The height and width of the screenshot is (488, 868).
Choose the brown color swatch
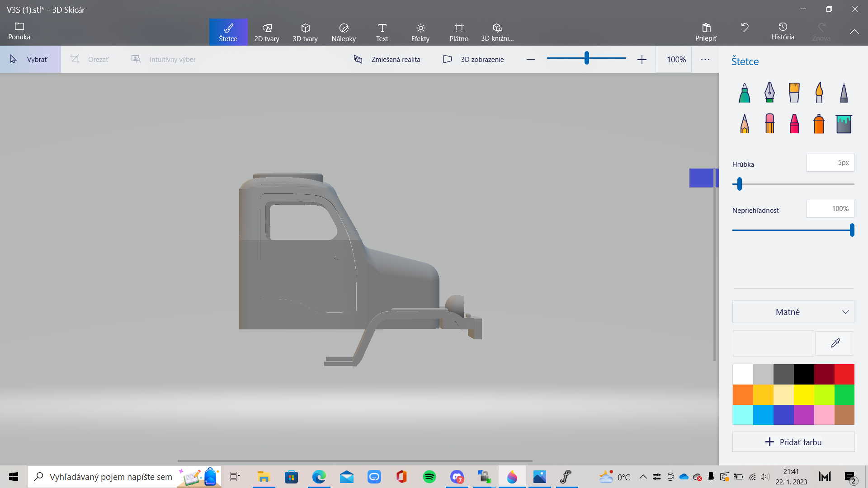844,414
